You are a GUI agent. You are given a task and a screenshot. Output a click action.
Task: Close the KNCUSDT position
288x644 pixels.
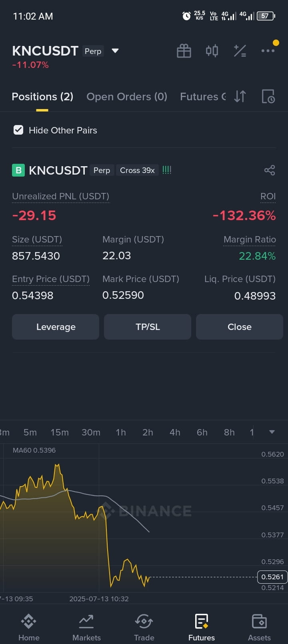[240, 327]
